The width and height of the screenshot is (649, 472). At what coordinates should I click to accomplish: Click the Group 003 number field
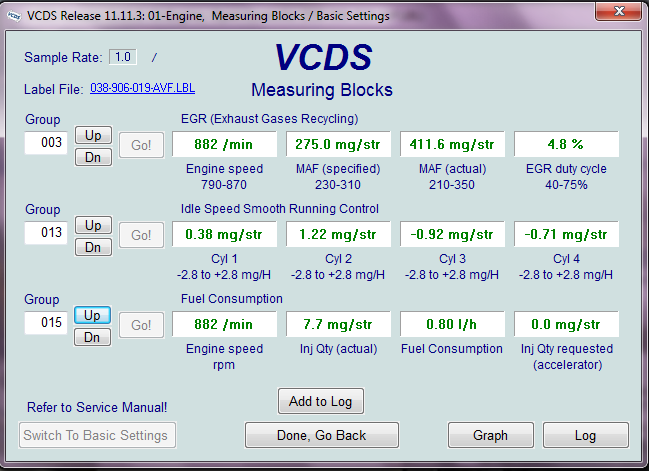[x=46, y=143]
